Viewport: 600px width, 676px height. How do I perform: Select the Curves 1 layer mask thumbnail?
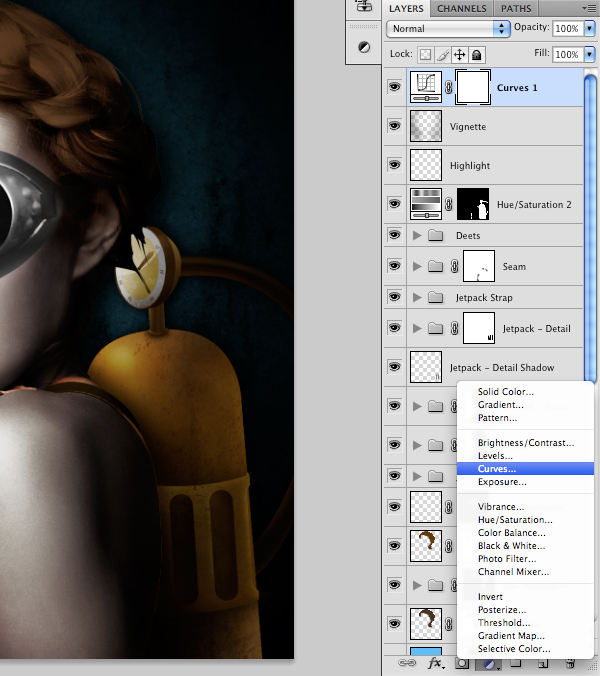(473, 87)
